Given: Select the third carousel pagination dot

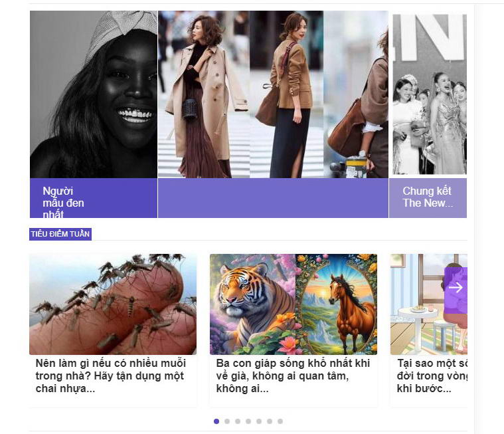Looking at the screenshot, I should pos(238,421).
